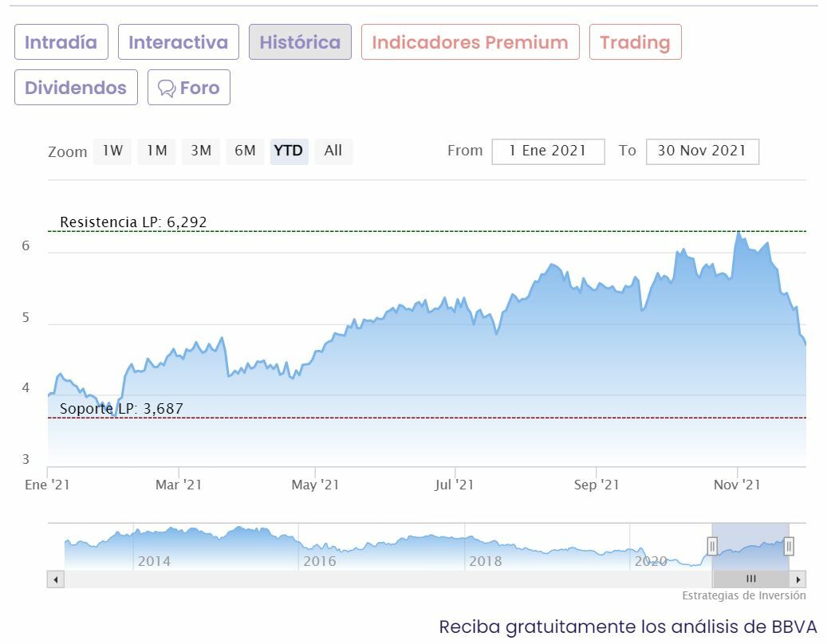The image size is (827, 644).
Task: Zoom chart to 3M range
Action: 201,151
